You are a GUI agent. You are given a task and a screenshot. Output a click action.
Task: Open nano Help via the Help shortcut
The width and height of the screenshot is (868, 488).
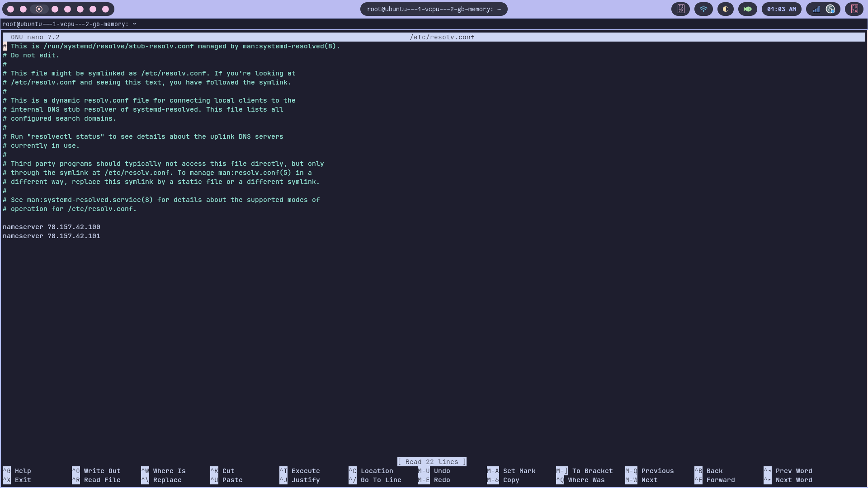pyautogui.click(x=17, y=471)
